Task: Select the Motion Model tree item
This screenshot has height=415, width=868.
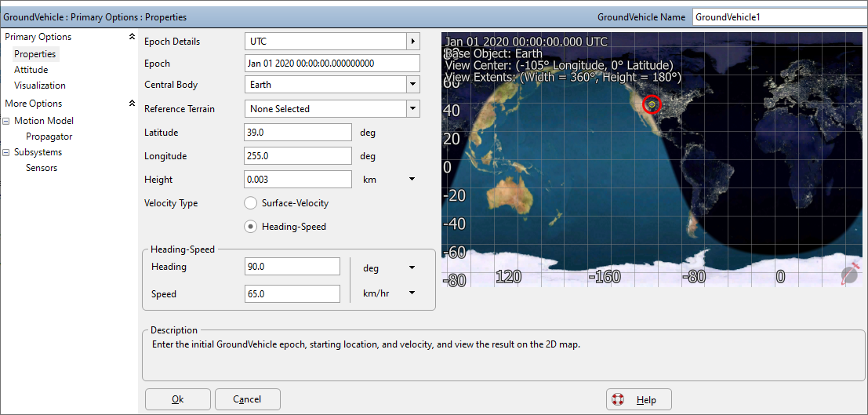Action: pos(44,121)
